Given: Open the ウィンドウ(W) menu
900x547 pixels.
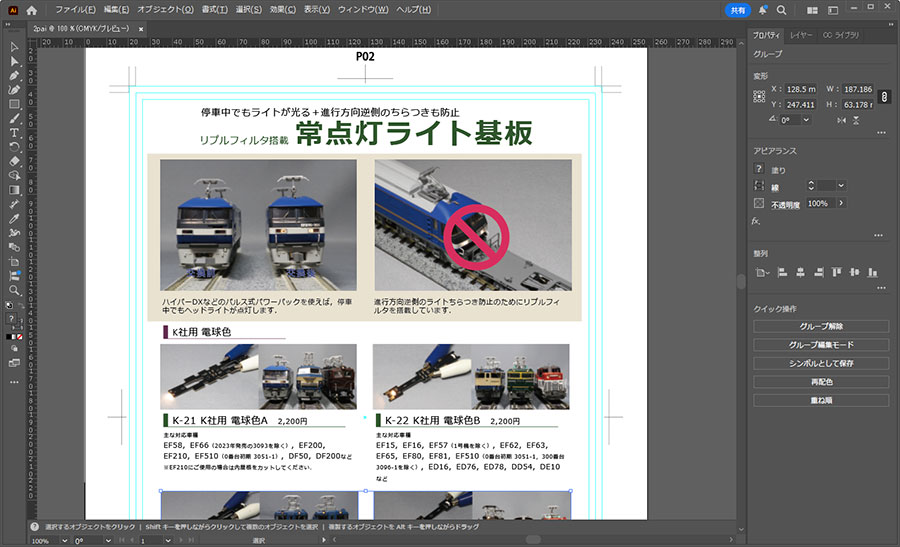Looking at the screenshot, I should [x=363, y=10].
